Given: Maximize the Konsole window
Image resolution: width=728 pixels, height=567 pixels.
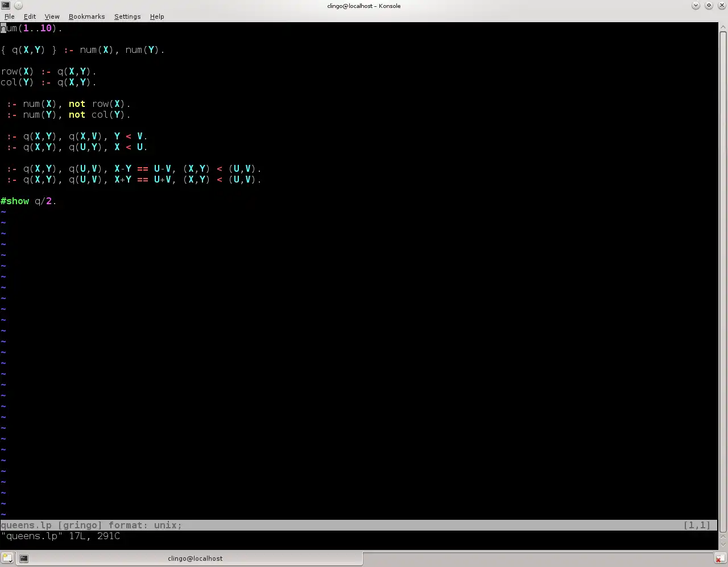Looking at the screenshot, I should click(709, 5).
